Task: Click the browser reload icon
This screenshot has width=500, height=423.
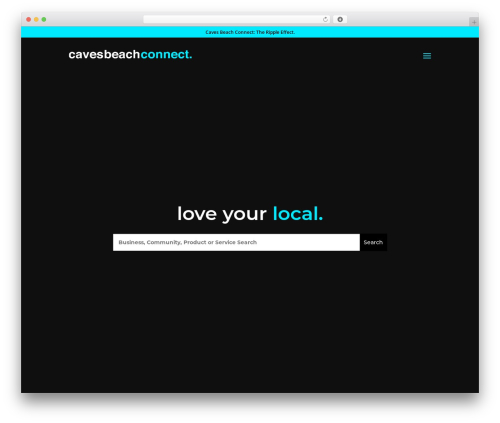Action: coord(325,20)
